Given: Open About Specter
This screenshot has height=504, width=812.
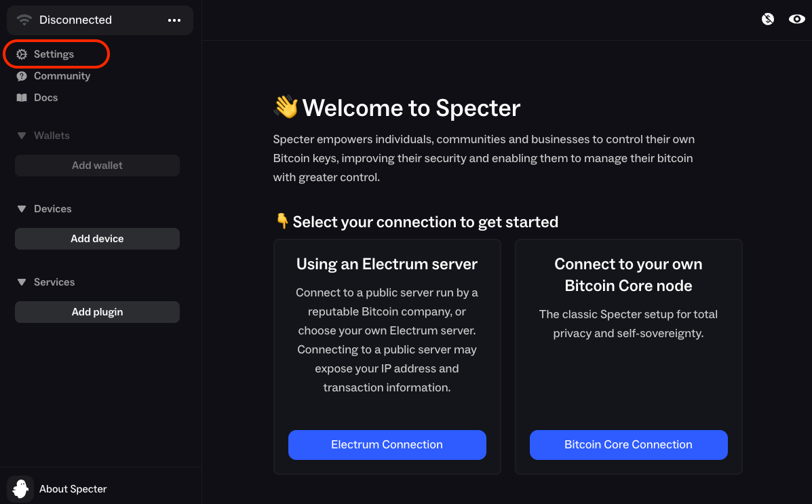Looking at the screenshot, I should click(73, 488).
